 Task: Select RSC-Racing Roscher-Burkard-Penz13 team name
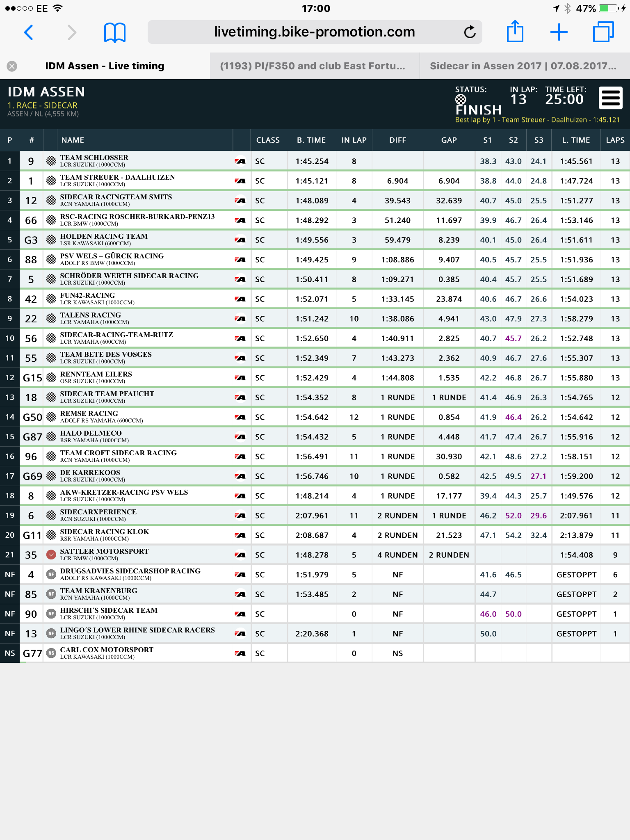pyautogui.click(x=137, y=217)
